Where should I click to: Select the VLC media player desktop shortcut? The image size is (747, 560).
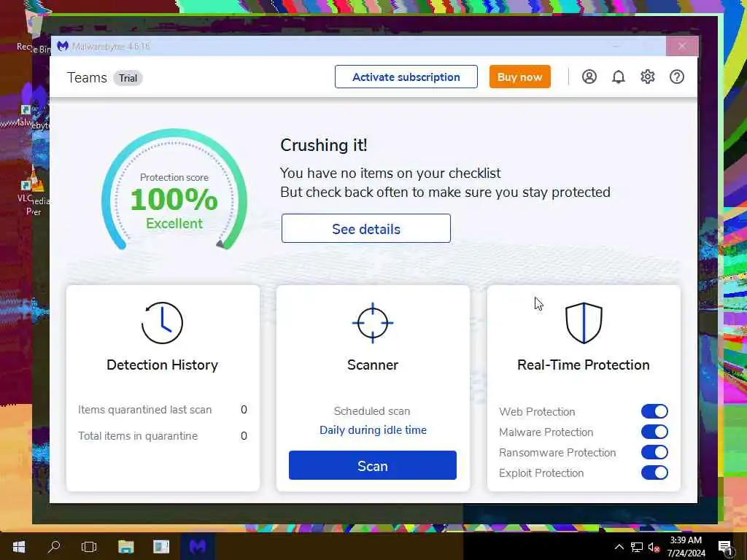point(34,190)
